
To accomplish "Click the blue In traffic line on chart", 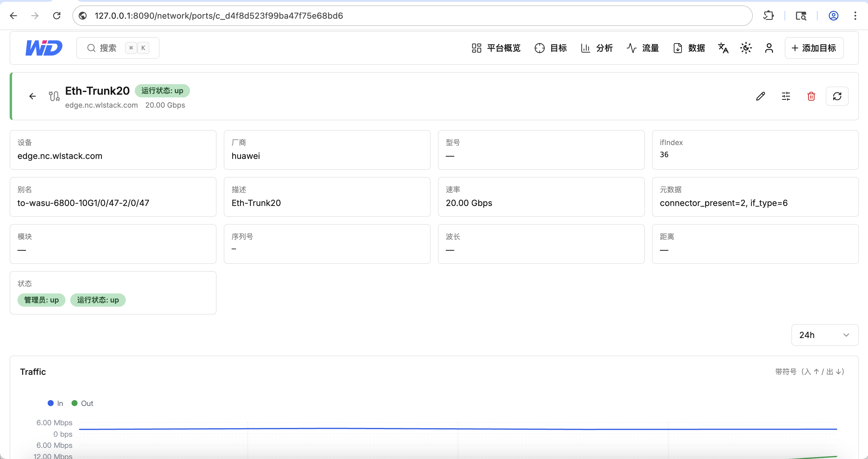I will [458, 429].
